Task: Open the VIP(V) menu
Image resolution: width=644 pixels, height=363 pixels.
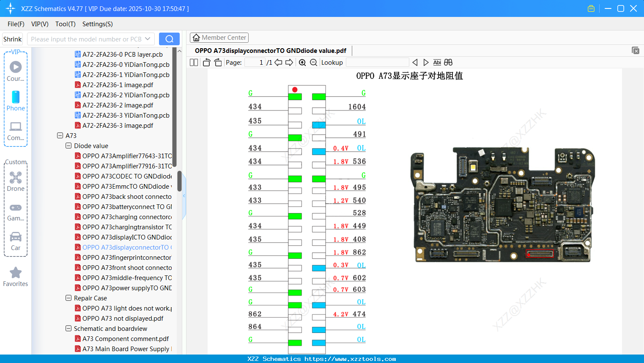Action: [40, 24]
